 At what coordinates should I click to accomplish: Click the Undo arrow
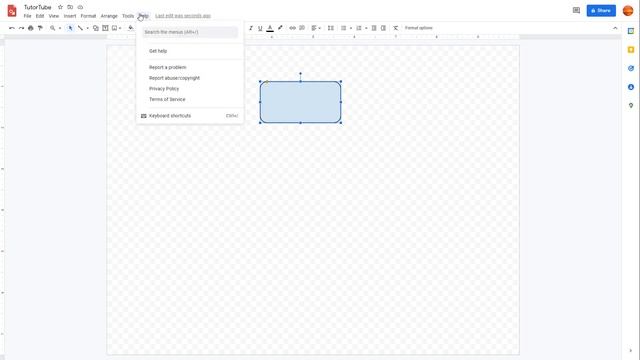pos(12,28)
